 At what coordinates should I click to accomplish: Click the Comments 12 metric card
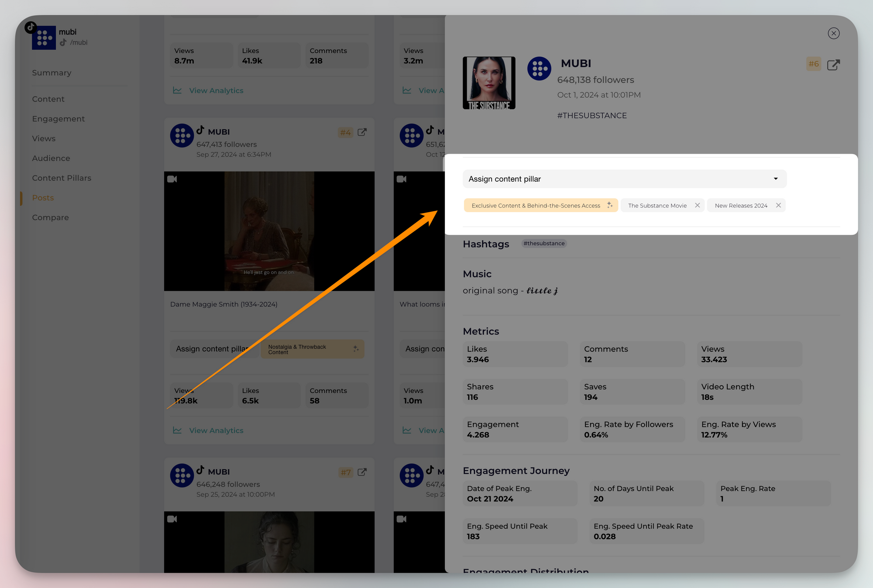pyautogui.click(x=632, y=354)
